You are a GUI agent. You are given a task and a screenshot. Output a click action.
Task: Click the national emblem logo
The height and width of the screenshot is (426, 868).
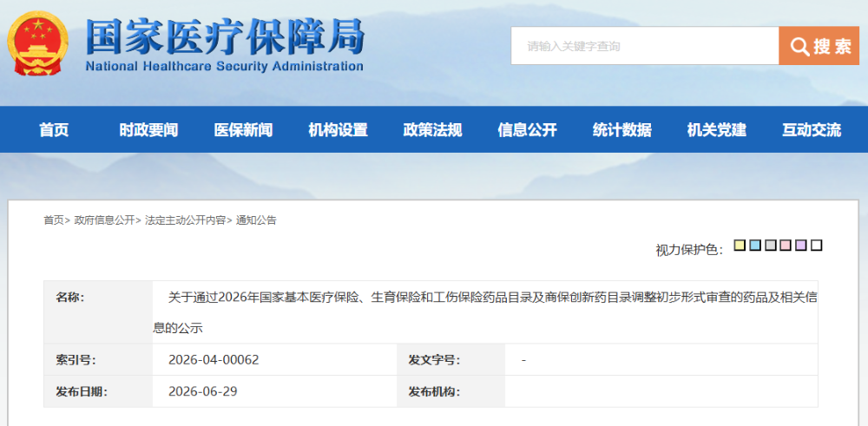pos(38,43)
